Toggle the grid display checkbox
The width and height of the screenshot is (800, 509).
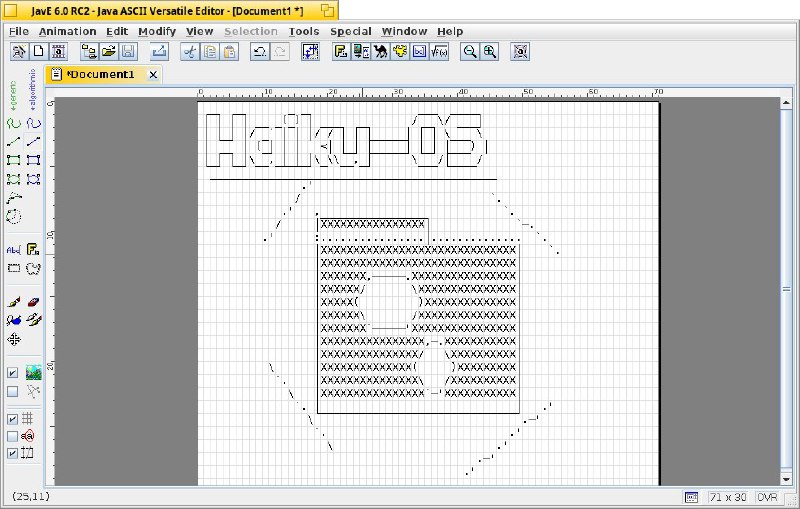point(13,419)
